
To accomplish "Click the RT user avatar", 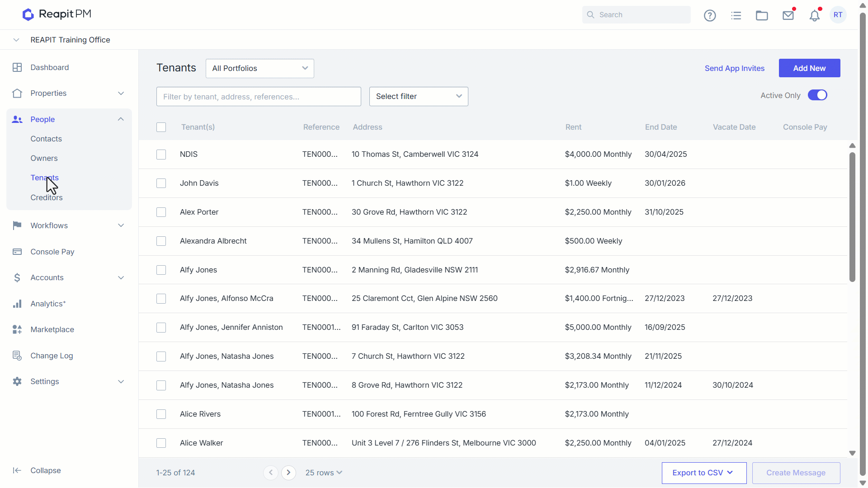I will point(838,15).
